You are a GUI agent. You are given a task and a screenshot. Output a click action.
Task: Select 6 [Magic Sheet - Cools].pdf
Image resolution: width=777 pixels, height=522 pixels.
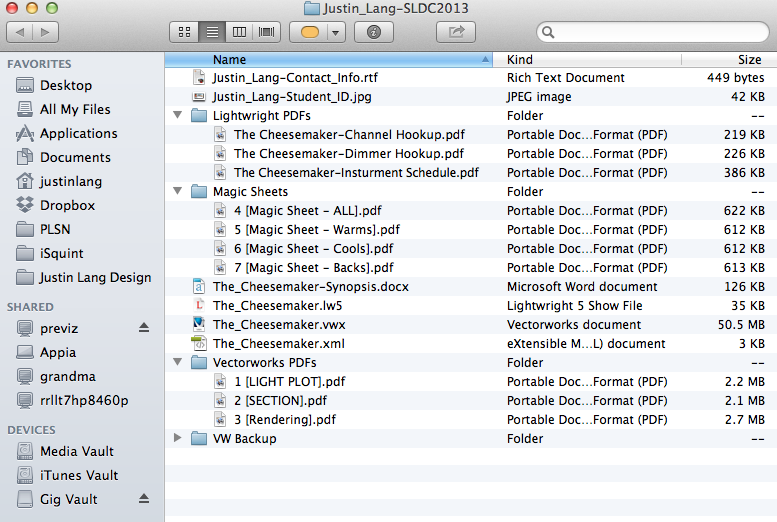pos(314,248)
